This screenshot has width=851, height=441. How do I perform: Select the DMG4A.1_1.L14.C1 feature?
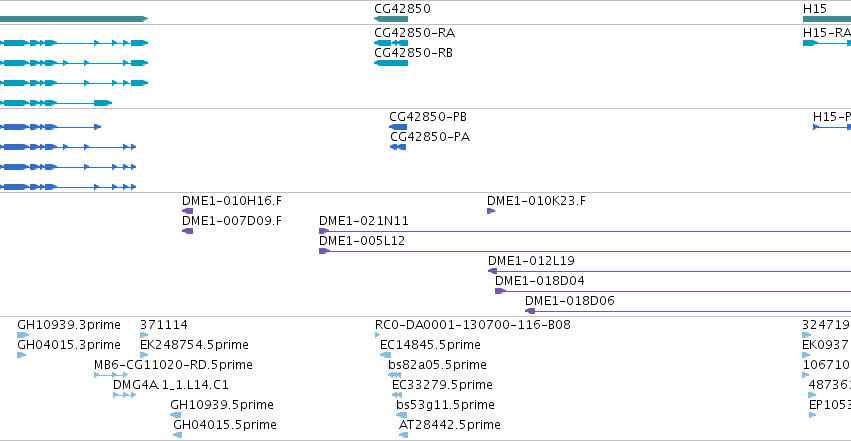pyautogui.click(x=124, y=395)
